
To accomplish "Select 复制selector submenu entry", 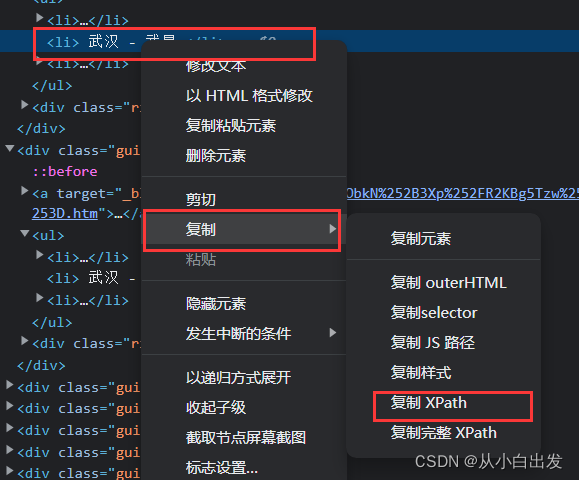I will [x=434, y=313].
